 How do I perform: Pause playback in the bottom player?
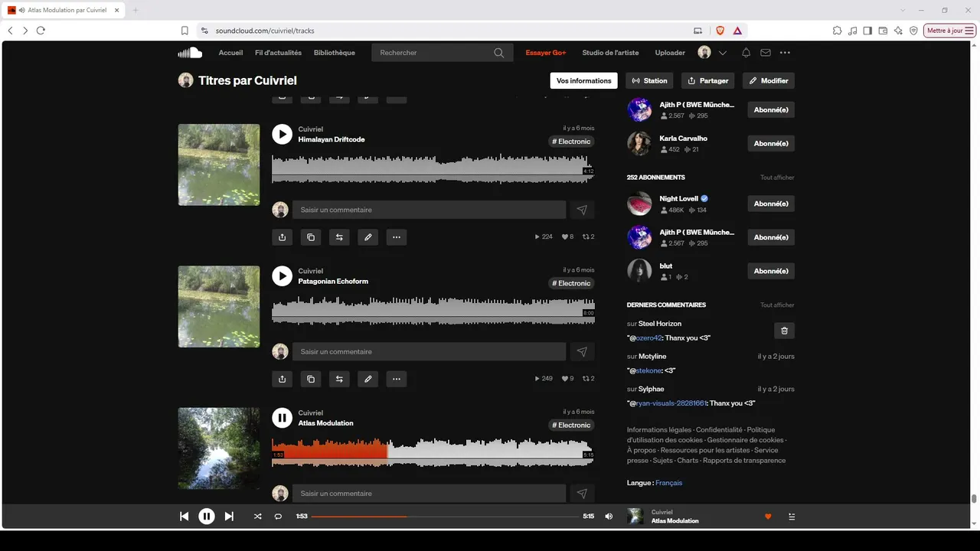(x=207, y=517)
